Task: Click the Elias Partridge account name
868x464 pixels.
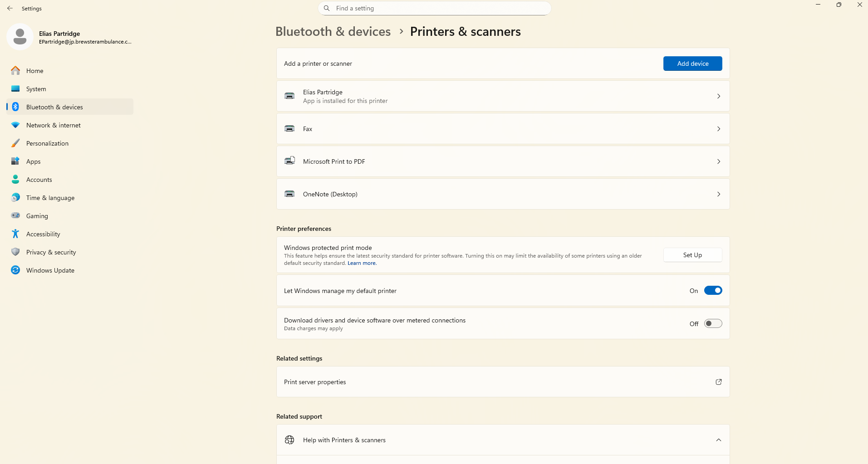Action: coord(59,34)
